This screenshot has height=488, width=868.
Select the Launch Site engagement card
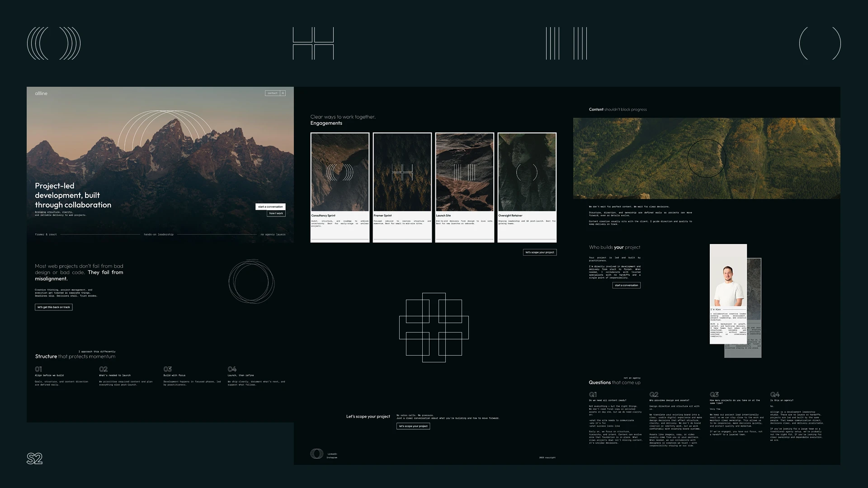point(464,187)
